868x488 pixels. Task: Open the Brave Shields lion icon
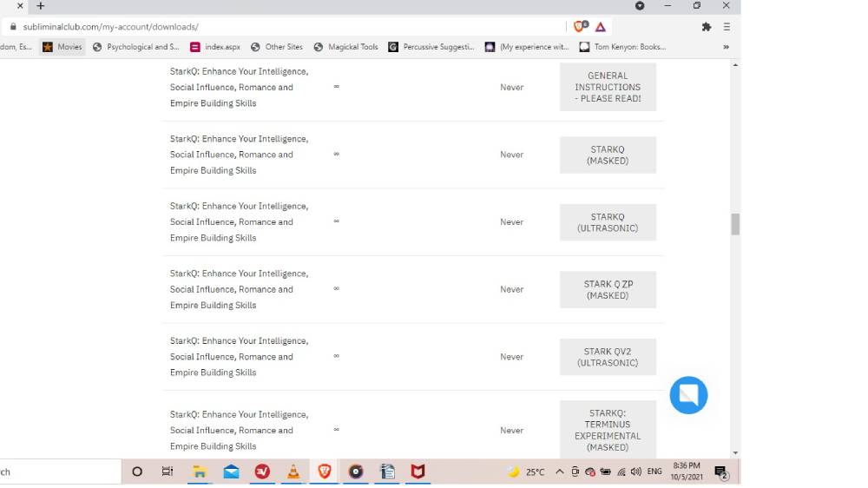pos(580,26)
